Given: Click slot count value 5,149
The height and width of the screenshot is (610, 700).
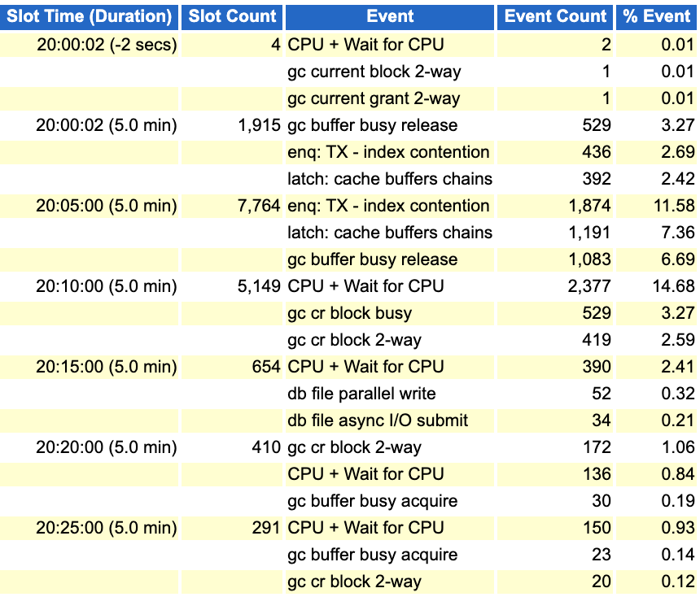Looking at the screenshot, I should point(259,286).
